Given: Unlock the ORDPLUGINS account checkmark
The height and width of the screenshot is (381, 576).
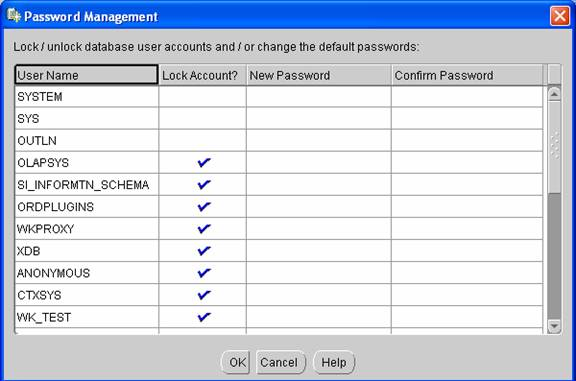Looking at the screenshot, I should (204, 206).
